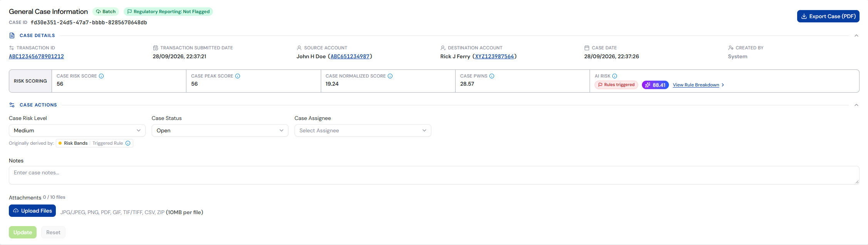Select the Risk Bands derivation tag
Viewport: 868px width, 245px height.
point(73,143)
